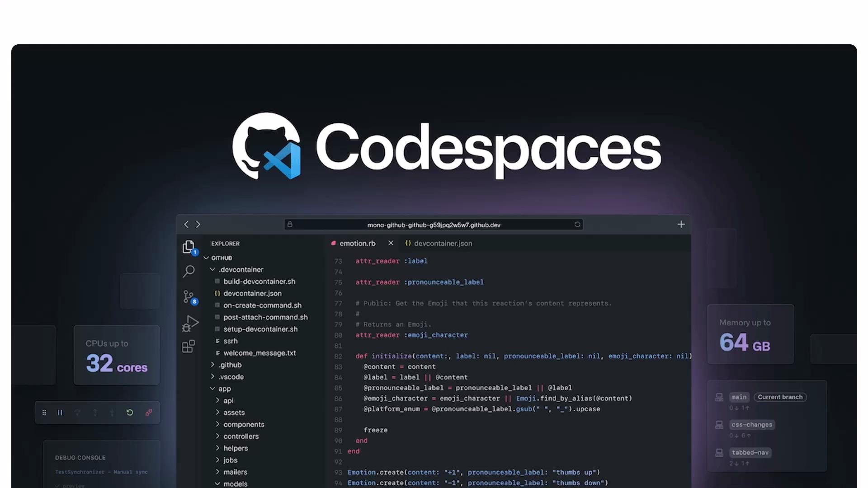Switch to the devcontainer.json tab

coord(439,243)
